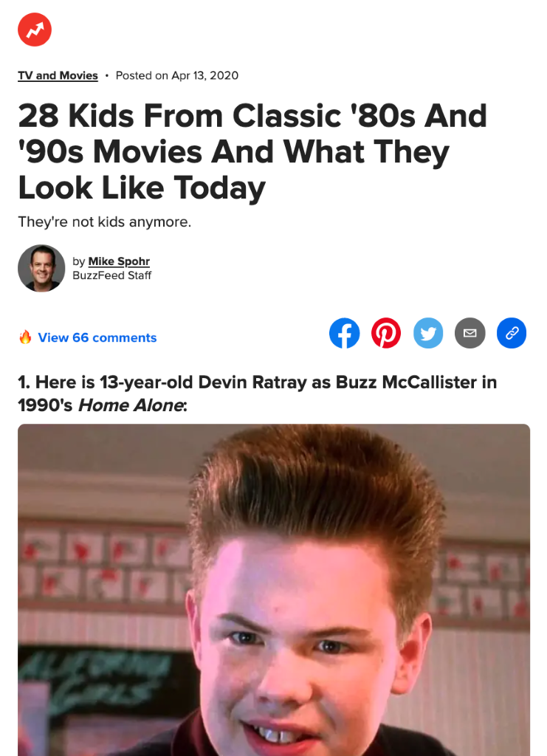547x756 pixels.
Task: Tweet article via Twitter icon
Action: click(428, 333)
